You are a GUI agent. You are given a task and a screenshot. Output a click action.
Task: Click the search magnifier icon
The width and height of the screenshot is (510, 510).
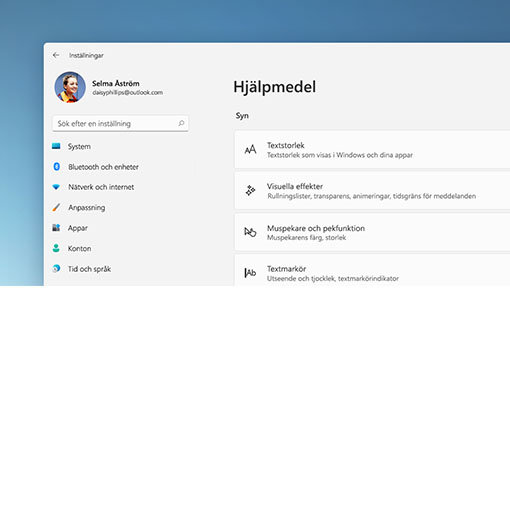(181, 123)
